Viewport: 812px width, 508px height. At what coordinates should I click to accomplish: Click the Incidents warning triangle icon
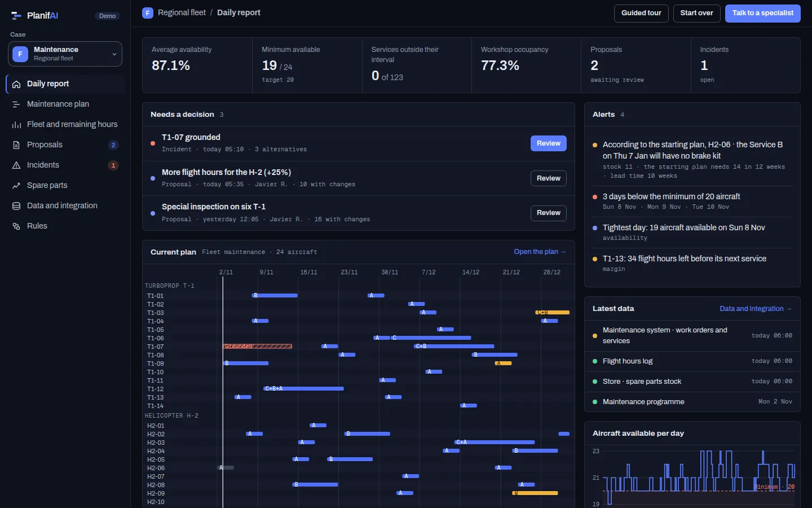point(16,165)
